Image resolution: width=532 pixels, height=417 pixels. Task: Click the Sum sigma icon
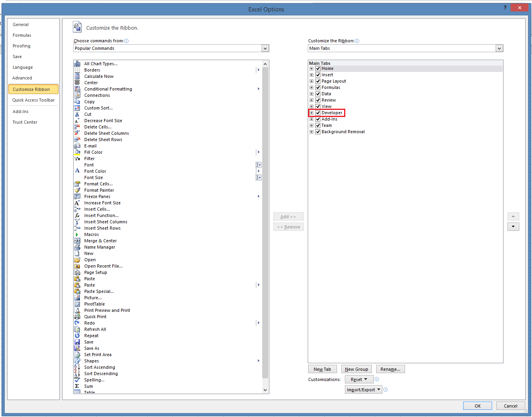point(77,386)
